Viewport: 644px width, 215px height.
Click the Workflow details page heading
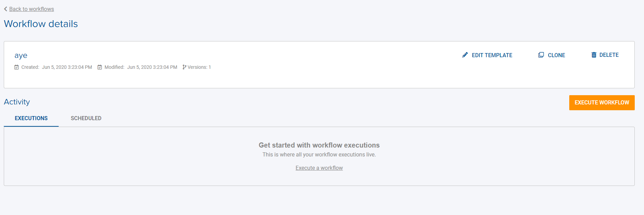(x=40, y=24)
